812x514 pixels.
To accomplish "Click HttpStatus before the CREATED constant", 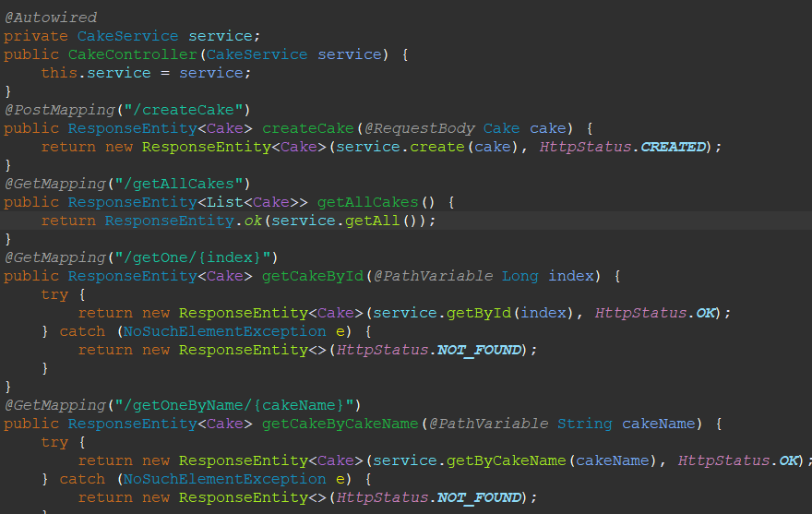I will coord(585,147).
